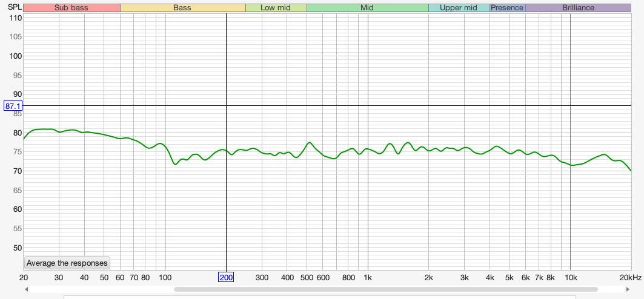The width and height of the screenshot is (644, 299).
Task: Select the Brilliance frequency band label
Action: (579, 8)
